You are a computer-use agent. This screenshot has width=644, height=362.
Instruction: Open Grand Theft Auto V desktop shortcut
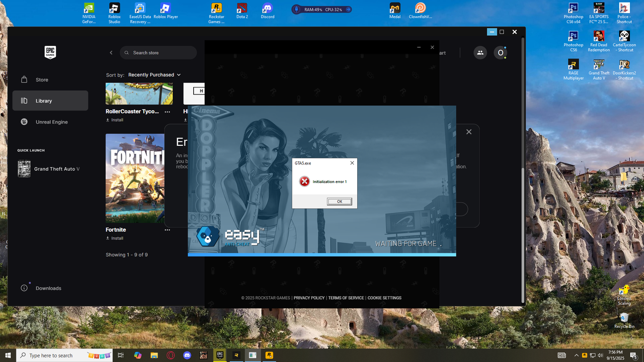tap(599, 69)
